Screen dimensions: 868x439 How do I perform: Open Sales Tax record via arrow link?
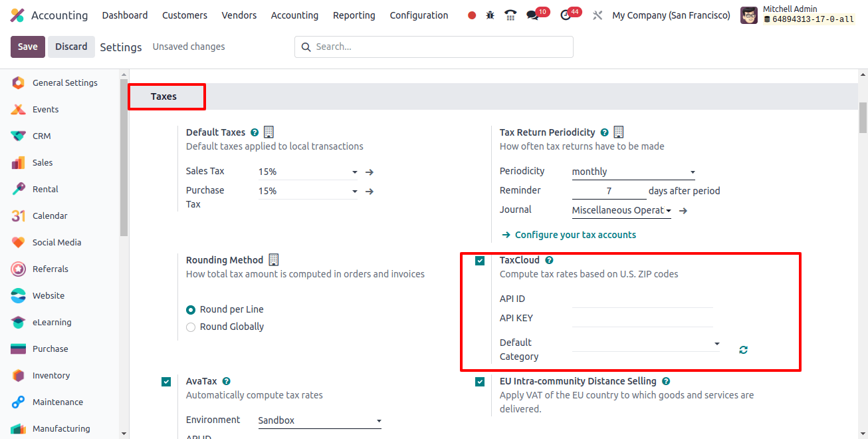pyautogui.click(x=370, y=172)
